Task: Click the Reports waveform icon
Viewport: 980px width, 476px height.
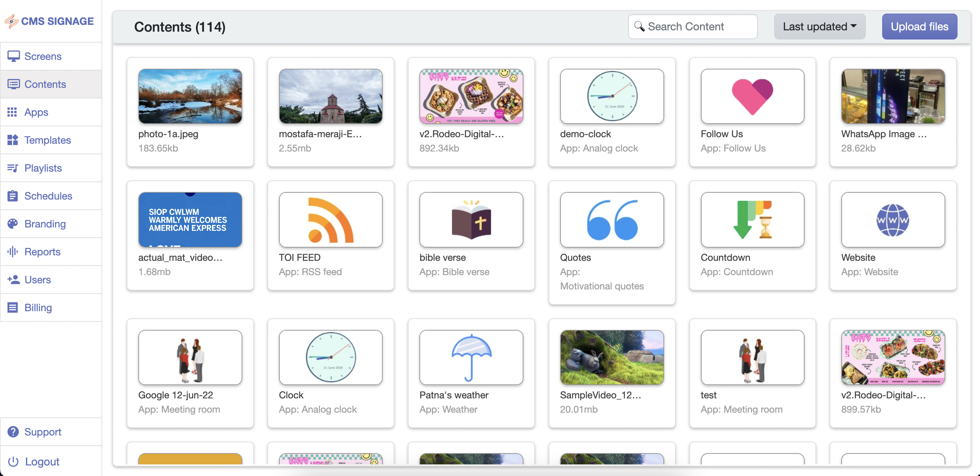Action: (x=13, y=252)
